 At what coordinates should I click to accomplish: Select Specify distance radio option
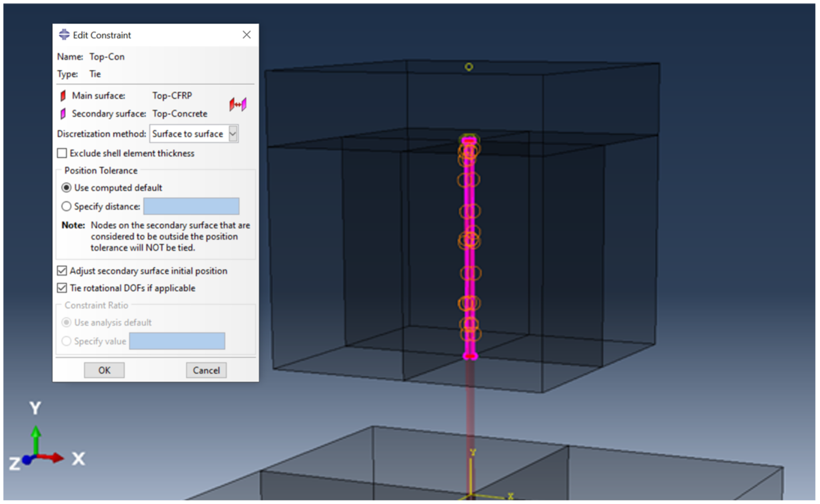pyautogui.click(x=66, y=206)
